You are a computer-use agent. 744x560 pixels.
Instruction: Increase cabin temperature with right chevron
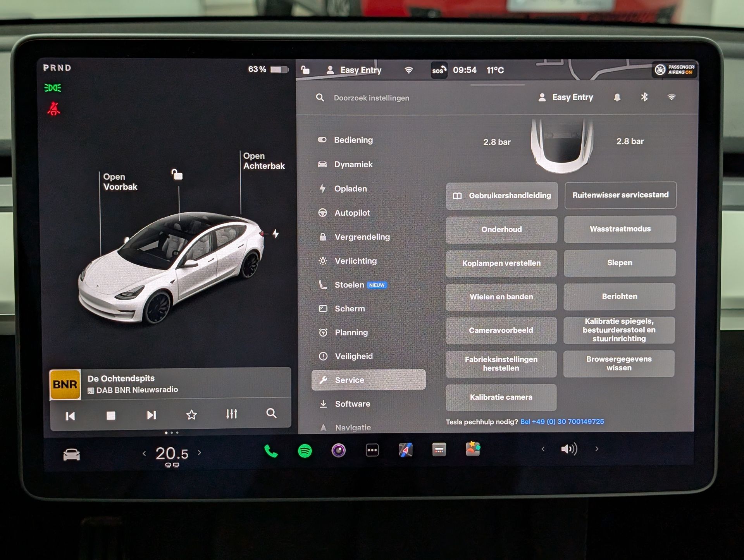[x=200, y=452]
